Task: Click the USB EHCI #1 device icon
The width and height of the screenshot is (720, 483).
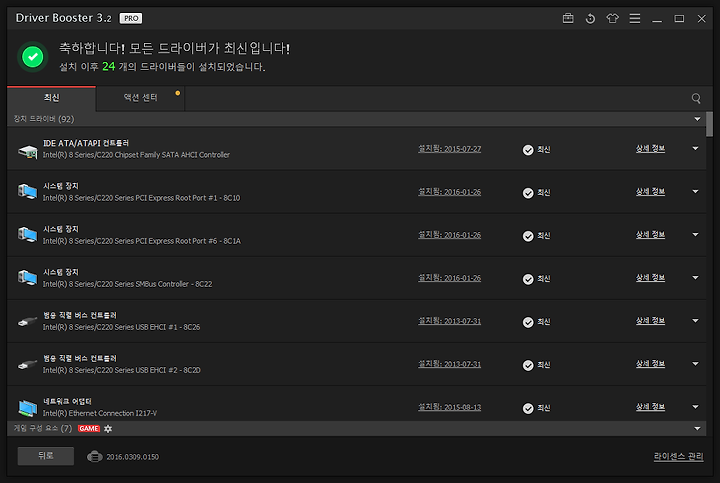Action: pyautogui.click(x=28, y=321)
